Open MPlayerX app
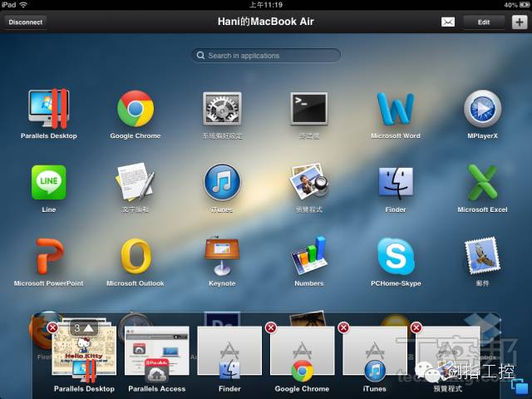This screenshot has width=532, height=399. (482, 109)
